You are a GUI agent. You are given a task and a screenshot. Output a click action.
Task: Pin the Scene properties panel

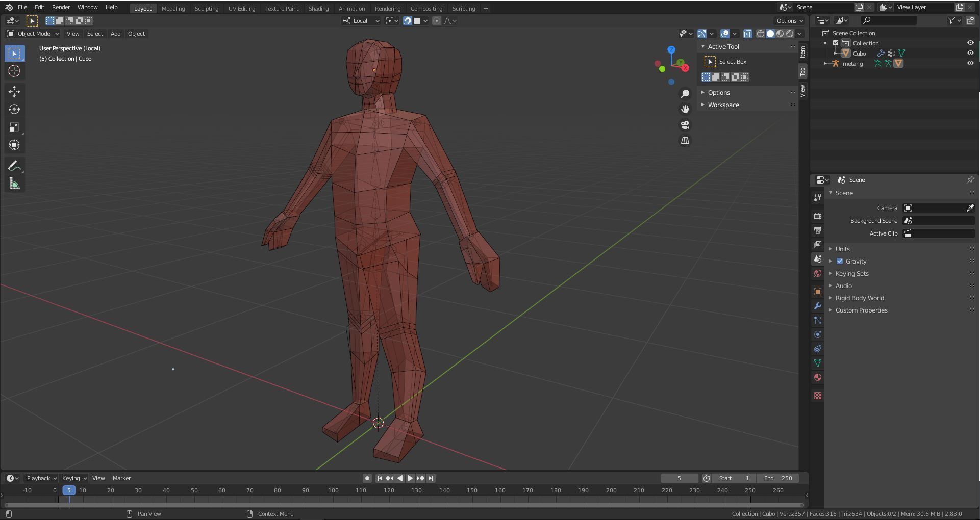[x=970, y=180]
